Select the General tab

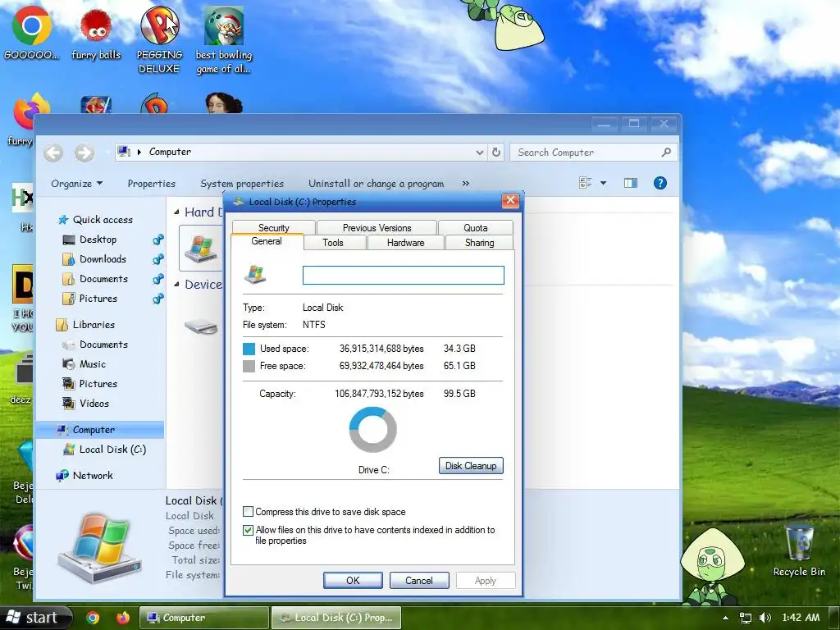click(x=267, y=242)
